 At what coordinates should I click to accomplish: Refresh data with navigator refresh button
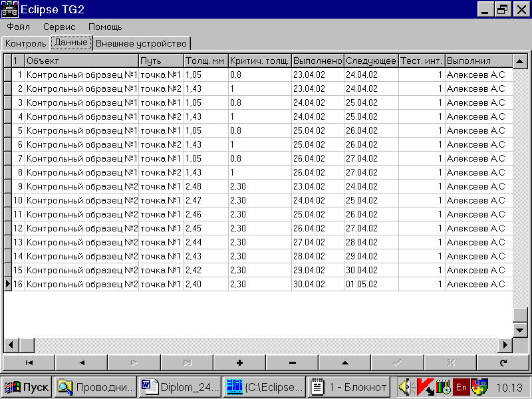point(503,363)
